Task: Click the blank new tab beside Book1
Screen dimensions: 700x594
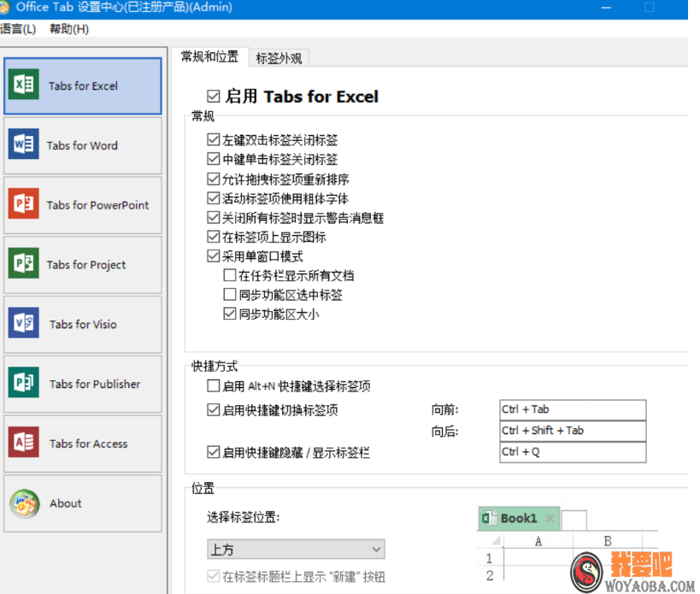Action: tap(574, 520)
